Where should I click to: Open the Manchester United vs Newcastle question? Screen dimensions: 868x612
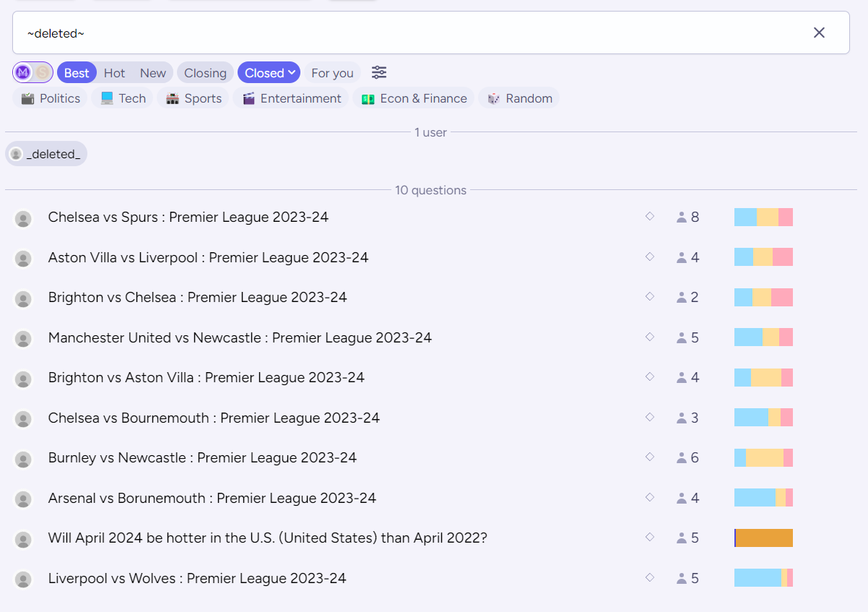tap(240, 337)
